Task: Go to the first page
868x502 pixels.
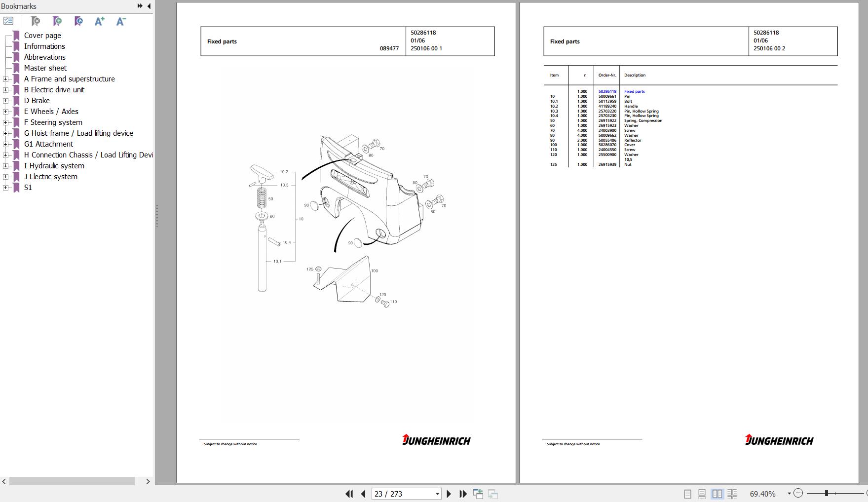Action: [349, 494]
